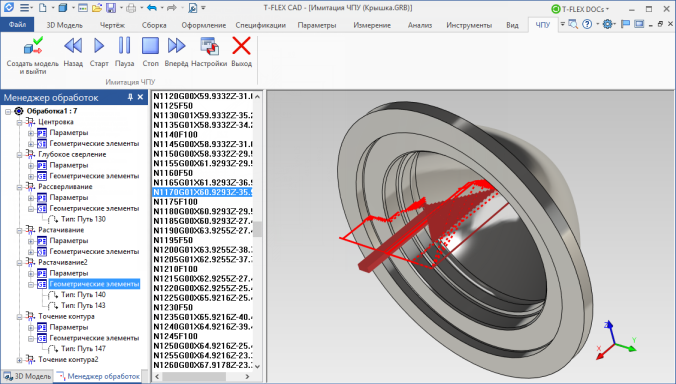Close the Менеджер обработок panel
Viewport: 676px width, 384px height.
click(x=141, y=97)
